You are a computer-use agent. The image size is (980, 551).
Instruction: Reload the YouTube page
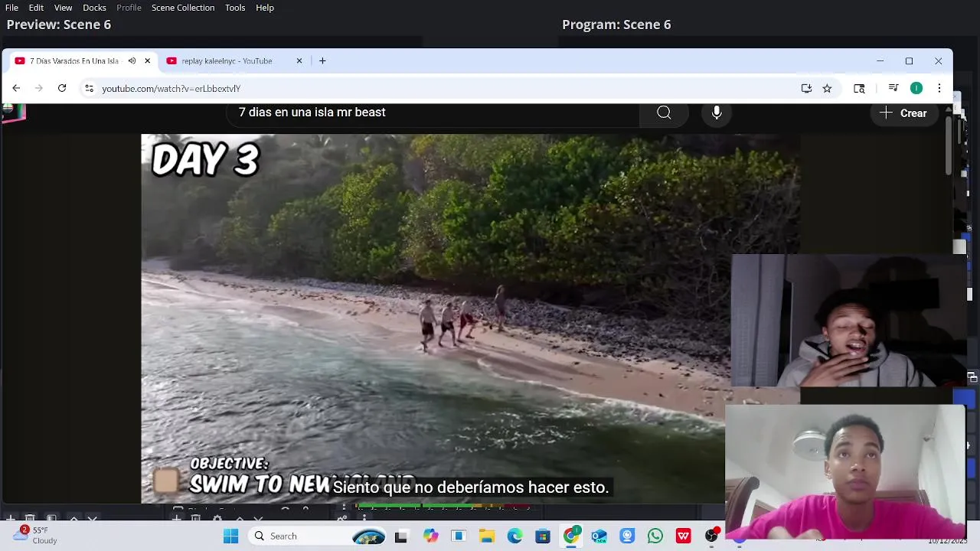[x=62, y=88]
